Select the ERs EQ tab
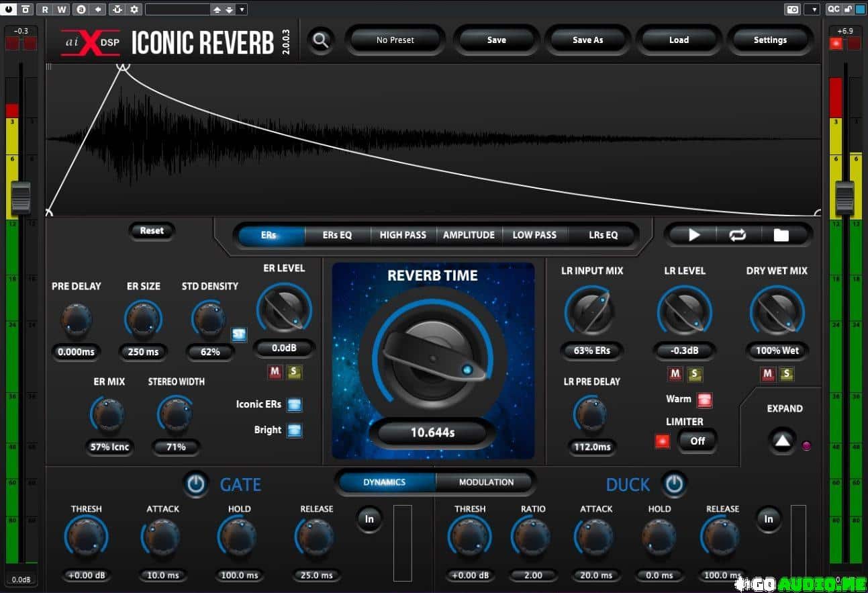This screenshot has height=593, width=868. click(337, 235)
